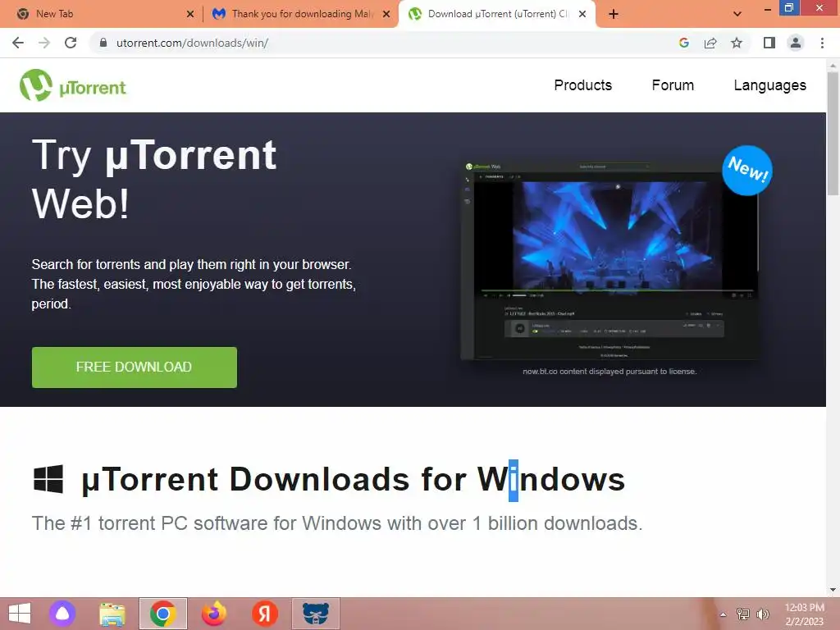Click the scrollbar up arrow
This screenshot has height=630, width=840.
click(x=833, y=66)
